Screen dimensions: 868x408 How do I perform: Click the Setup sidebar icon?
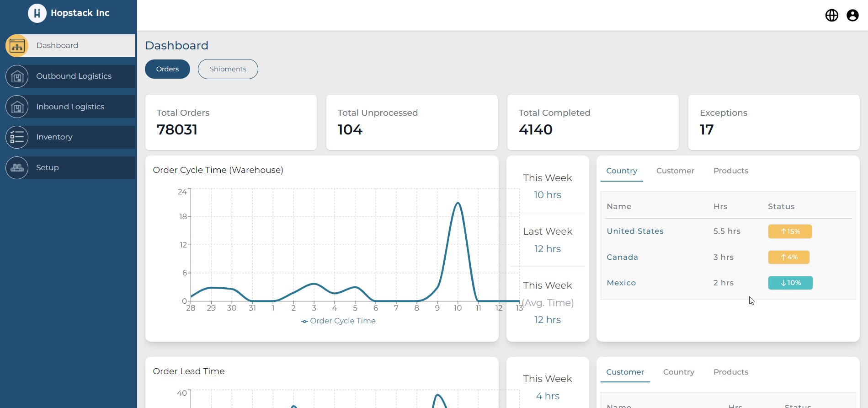click(17, 168)
